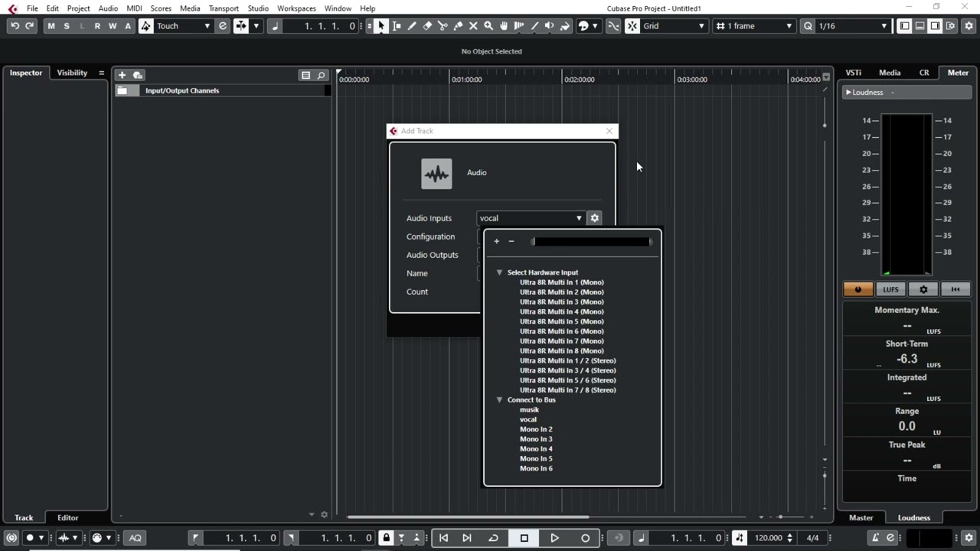Go to next marker in transport
980x551 pixels.
(467, 538)
